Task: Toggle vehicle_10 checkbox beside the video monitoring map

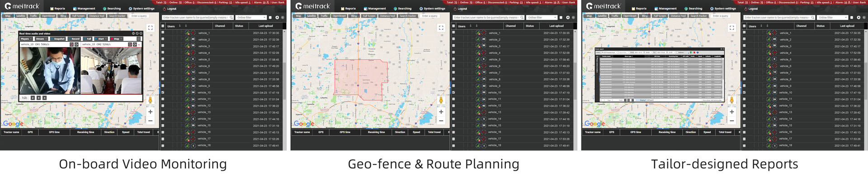Action: (x=163, y=92)
